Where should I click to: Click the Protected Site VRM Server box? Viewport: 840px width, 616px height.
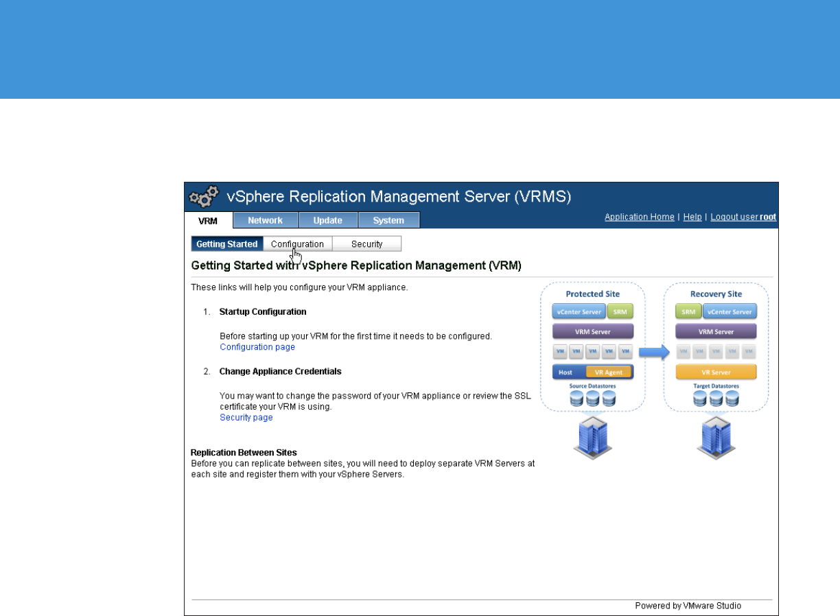593,332
